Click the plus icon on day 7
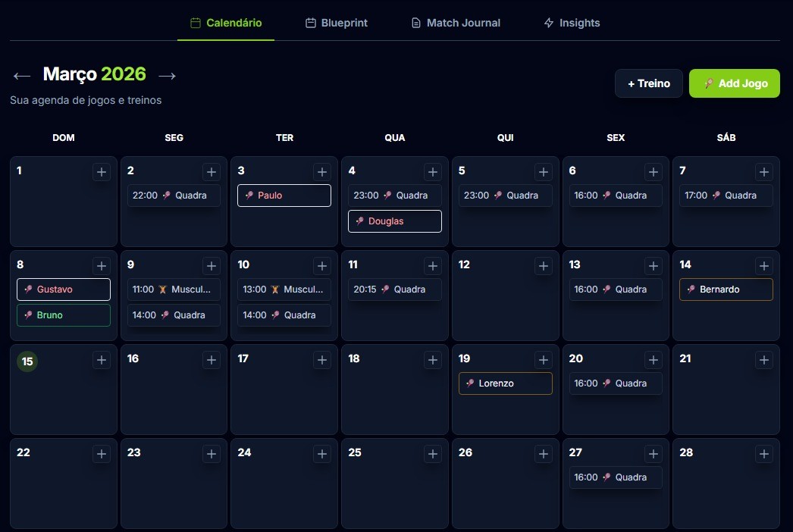793x532 pixels. [x=763, y=172]
